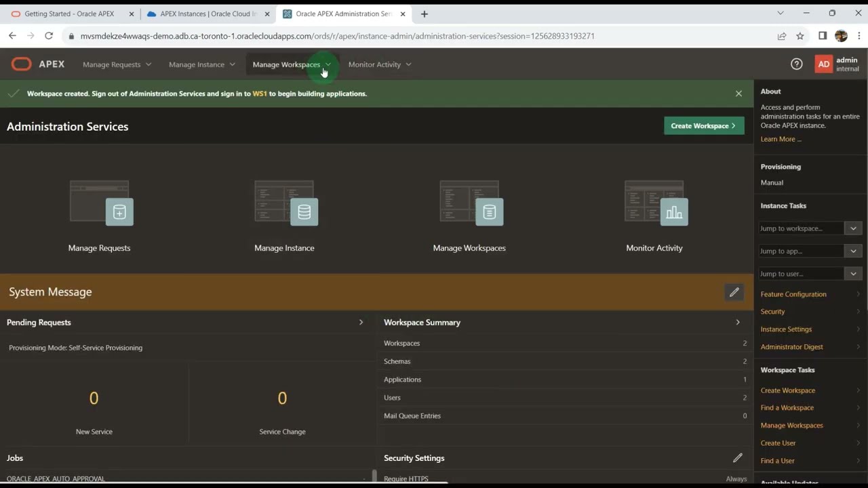Click the Oracle APEX logo

point(38,64)
